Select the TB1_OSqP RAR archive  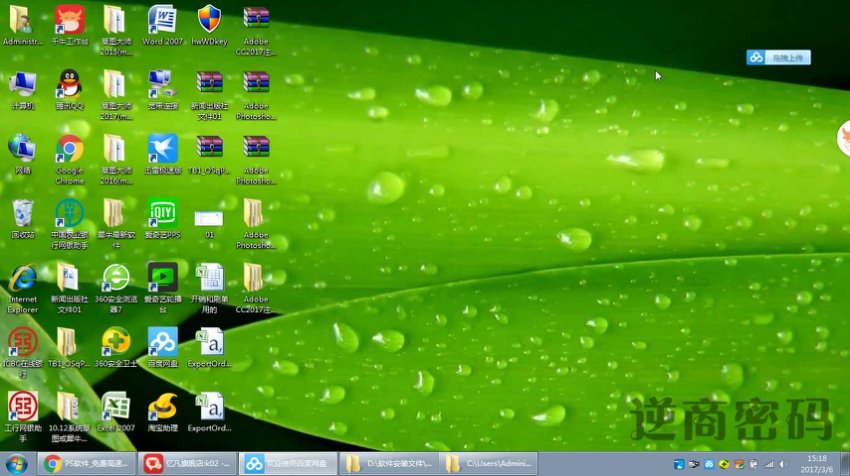[209, 154]
